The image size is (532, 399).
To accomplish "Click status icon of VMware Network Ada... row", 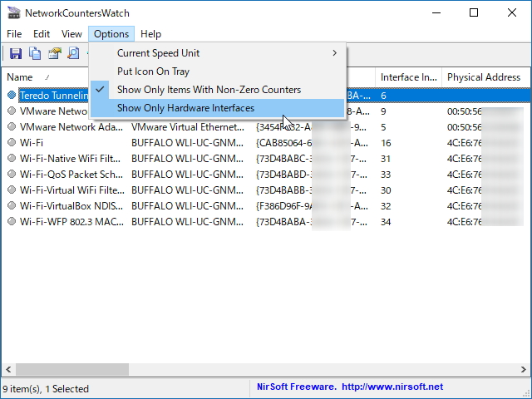I will pos(12,127).
